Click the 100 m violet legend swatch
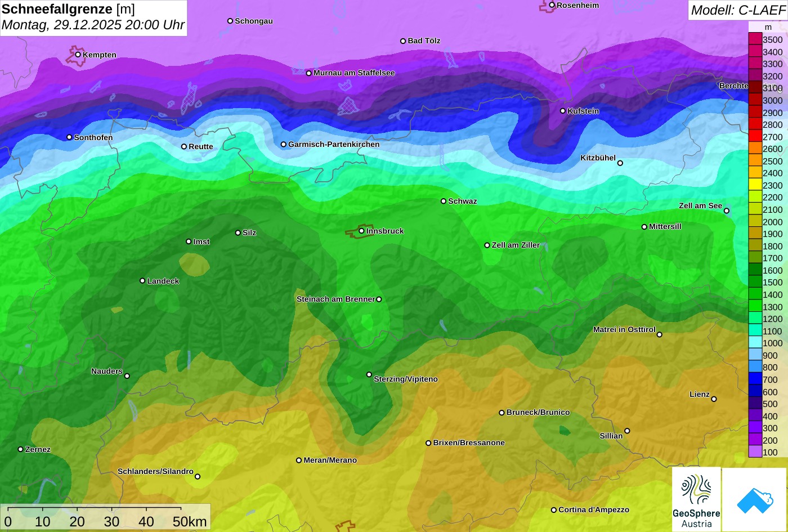Viewport: 788px width, 532px height. click(755, 452)
